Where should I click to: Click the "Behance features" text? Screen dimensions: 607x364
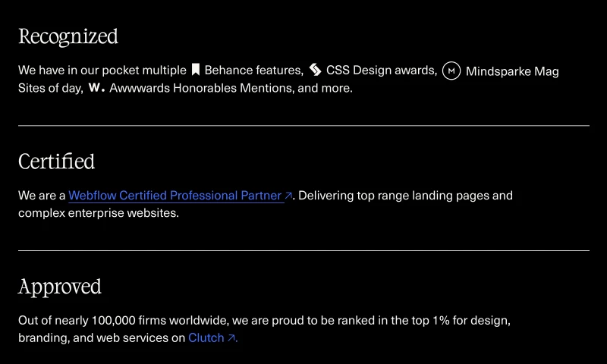point(253,71)
